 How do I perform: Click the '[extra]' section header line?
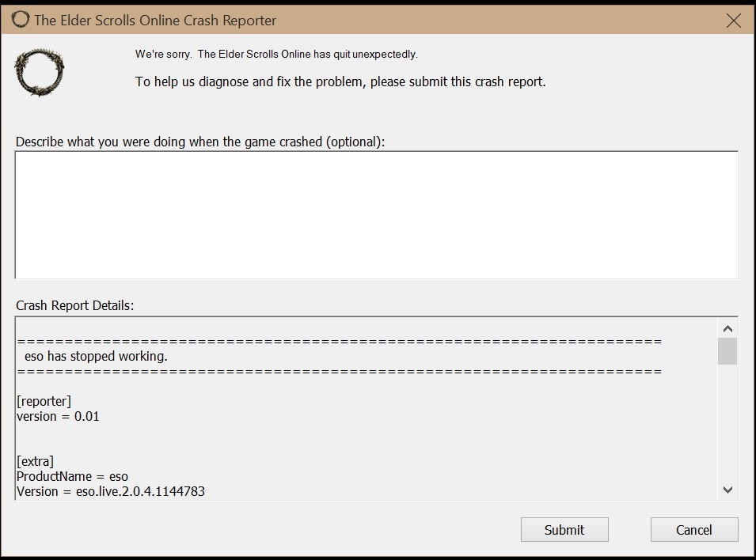tap(35, 461)
